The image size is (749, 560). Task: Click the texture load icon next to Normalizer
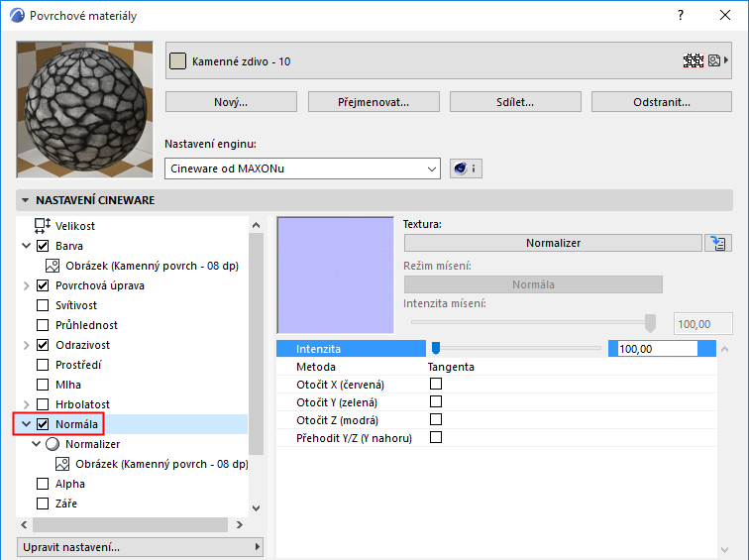coord(718,243)
